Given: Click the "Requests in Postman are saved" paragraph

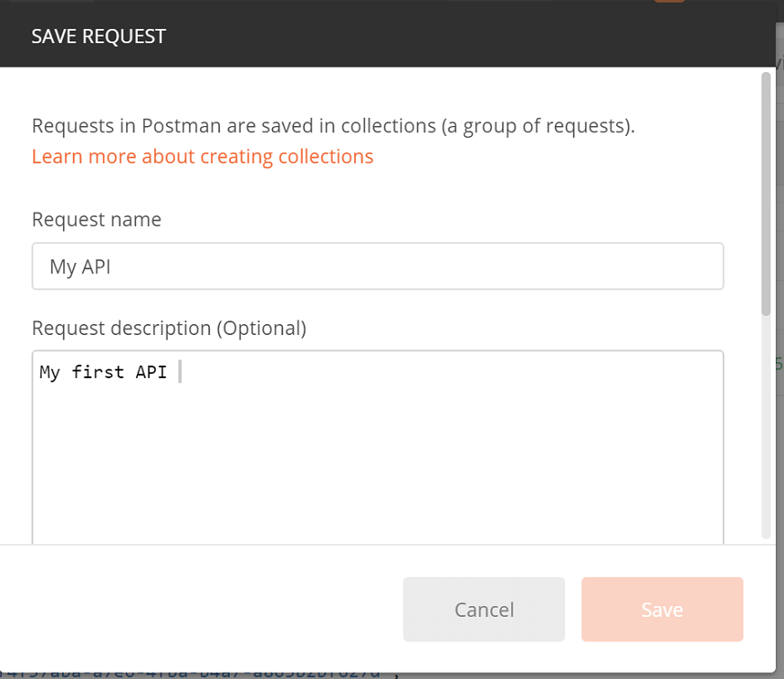Looking at the screenshot, I should [333, 126].
